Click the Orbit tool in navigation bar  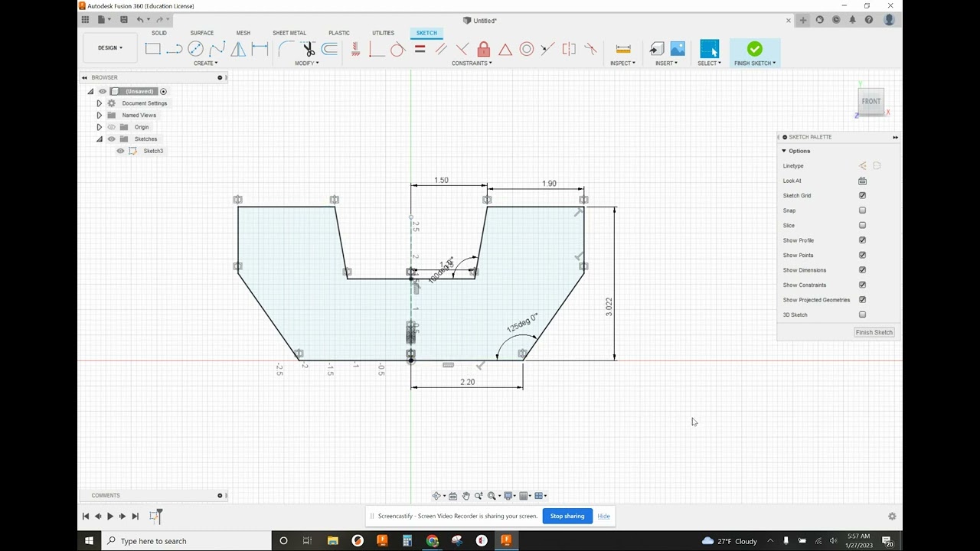click(438, 496)
